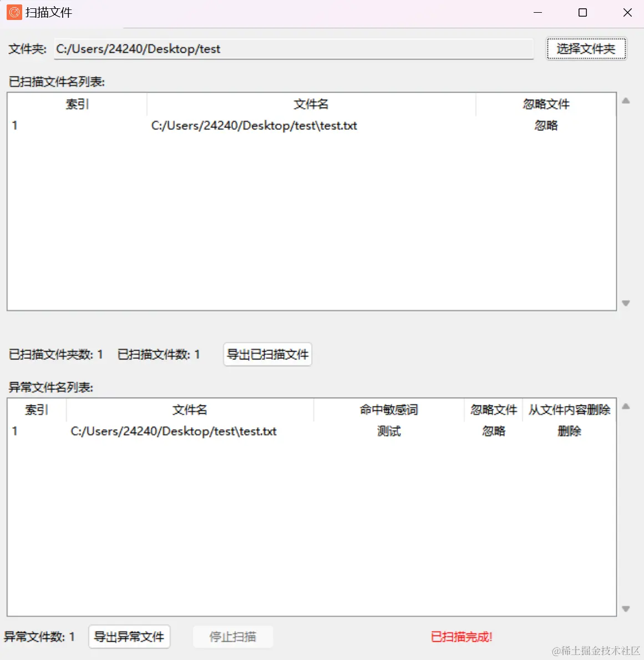Image resolution: width=644 pixels, height=660 pixels.
Task: Click 删除 in the abnormal files row
Action: pyautogui.click(x=569, y=431)
